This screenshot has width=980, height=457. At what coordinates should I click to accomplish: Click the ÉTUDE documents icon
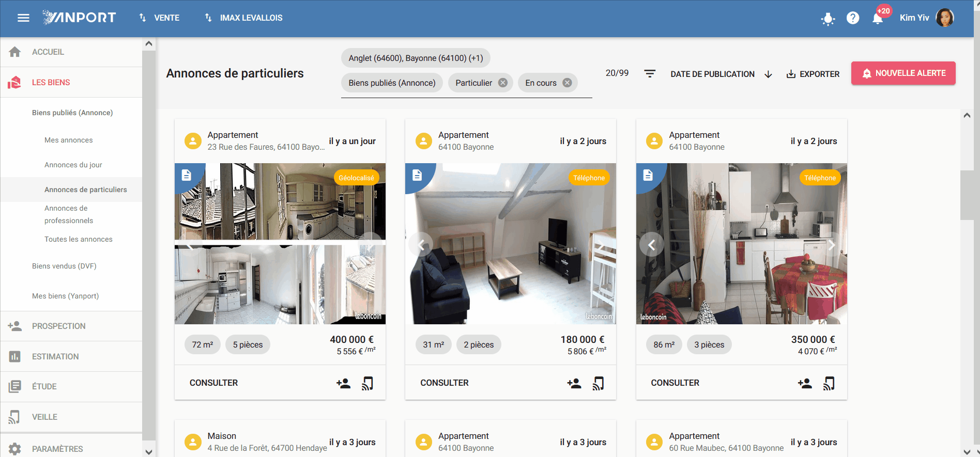[15, 387]
